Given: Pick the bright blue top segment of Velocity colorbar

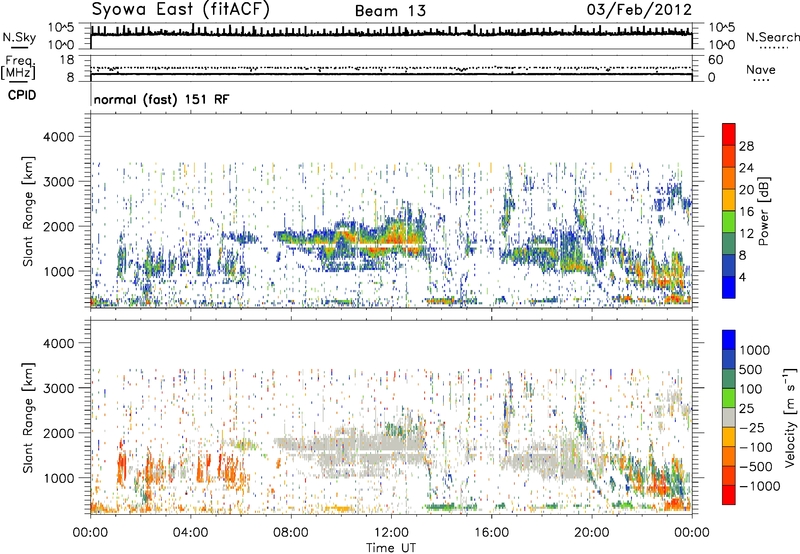Looking at the screenshot, I should [729, 340].
